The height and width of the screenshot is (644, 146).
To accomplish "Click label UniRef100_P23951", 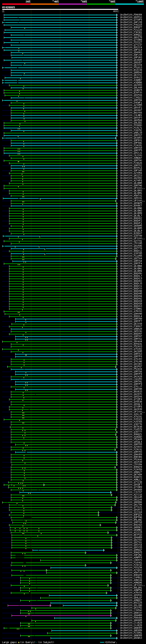I will 131,633.
